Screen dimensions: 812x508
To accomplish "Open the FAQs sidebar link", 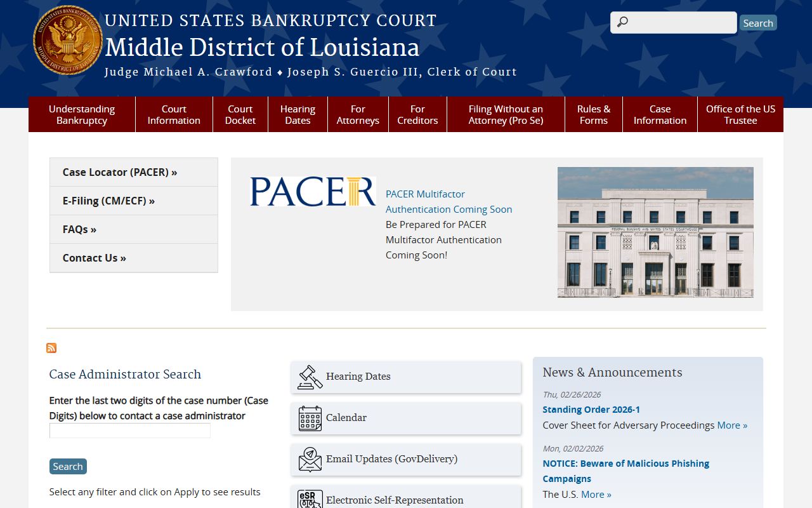I will tap(134, 229).
